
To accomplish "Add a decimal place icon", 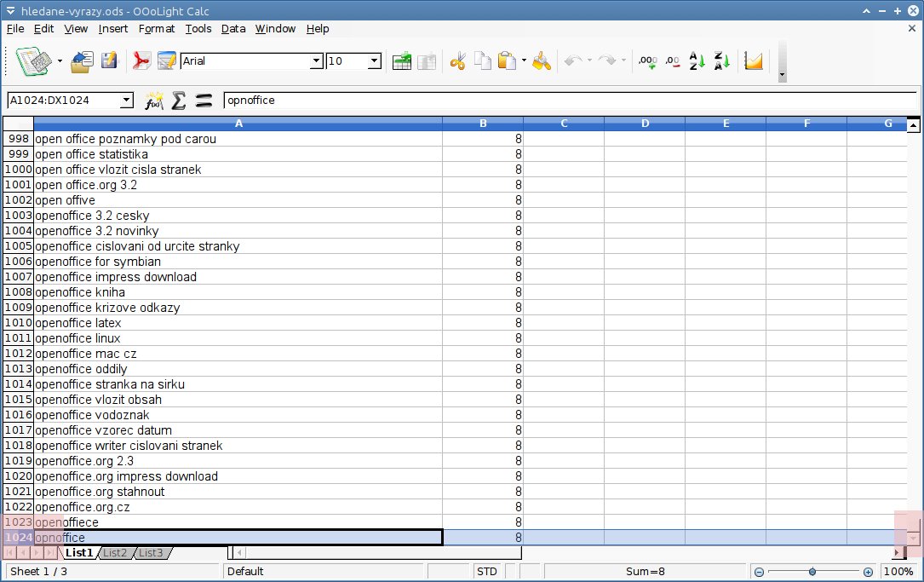I will click(x=647, y=61).
